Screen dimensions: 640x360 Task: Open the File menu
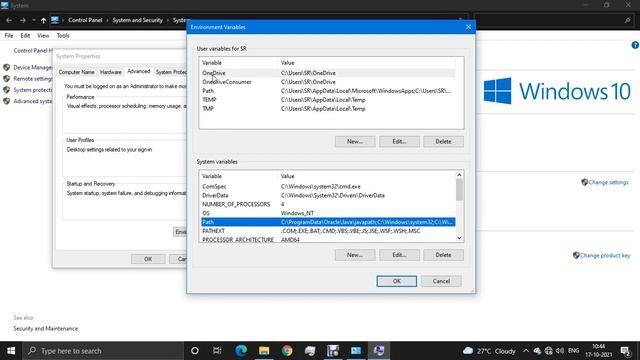tap(9, 36)
